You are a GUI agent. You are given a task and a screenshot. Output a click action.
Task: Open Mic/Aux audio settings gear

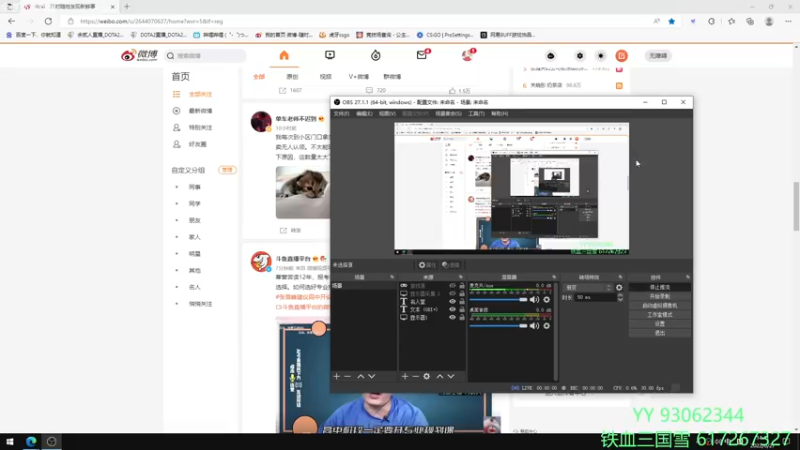[546, 299]
